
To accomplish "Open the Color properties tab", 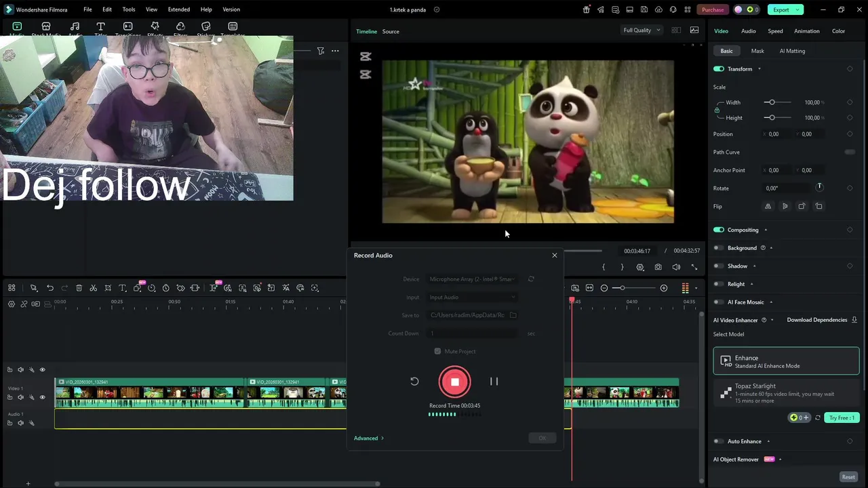I will click(x=838, y=31).
